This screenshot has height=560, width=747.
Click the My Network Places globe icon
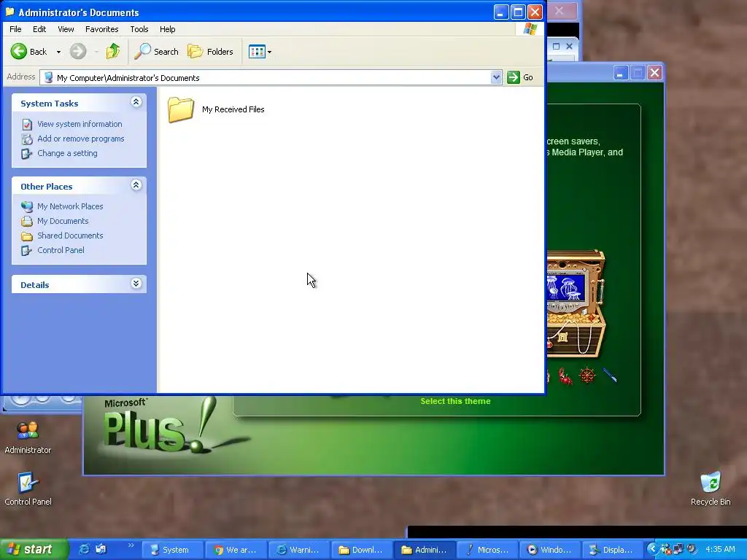[x=27, y=206]
